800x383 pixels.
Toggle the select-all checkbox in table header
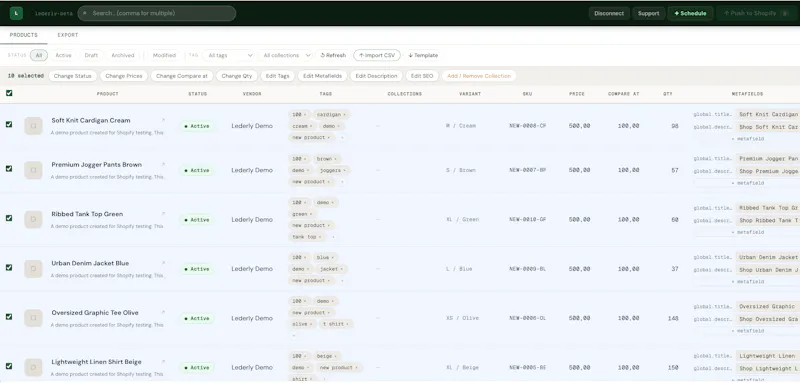9,93
